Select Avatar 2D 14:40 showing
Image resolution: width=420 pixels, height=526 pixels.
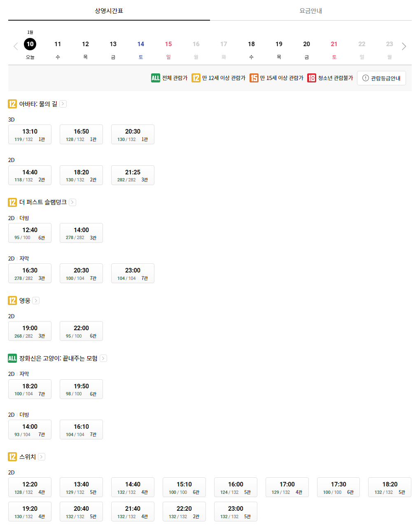(x=30, y=175)
